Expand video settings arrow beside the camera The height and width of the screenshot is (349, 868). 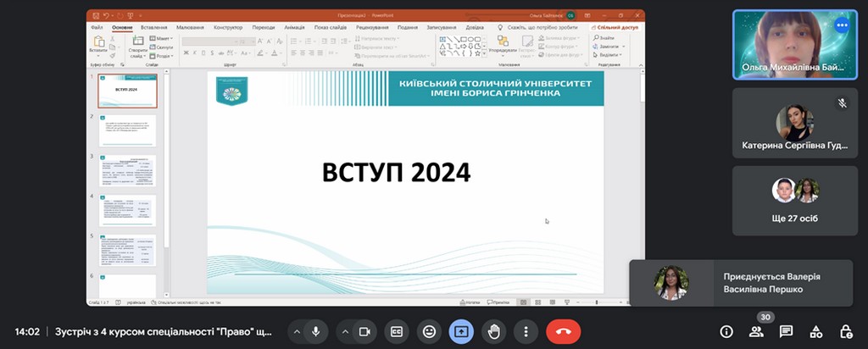[x=345, y=331]
